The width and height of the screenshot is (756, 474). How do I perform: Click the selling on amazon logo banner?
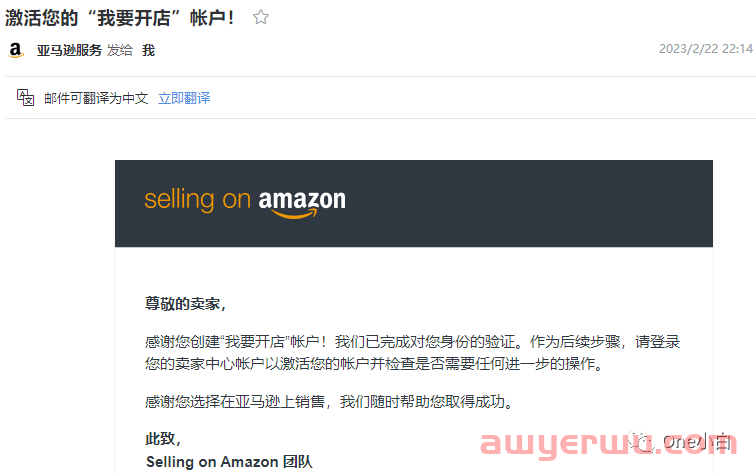(414, 203)
